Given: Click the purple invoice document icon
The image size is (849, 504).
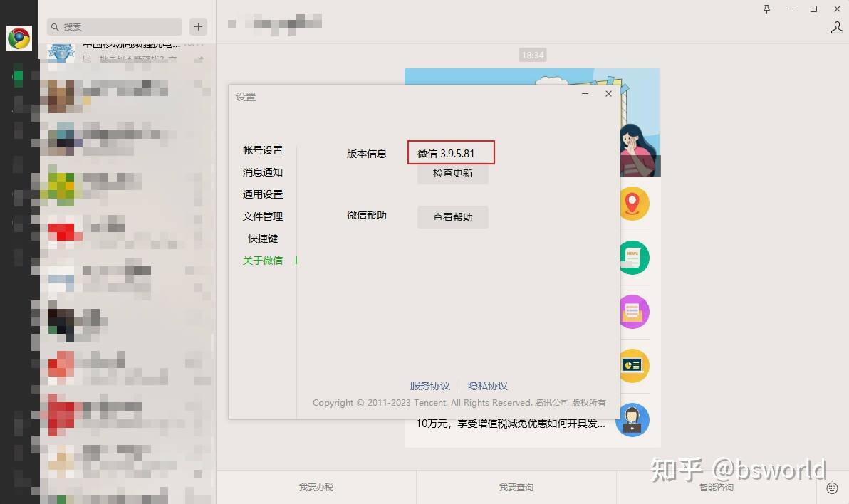Looking at the screenshot, I should pos(634,311).
